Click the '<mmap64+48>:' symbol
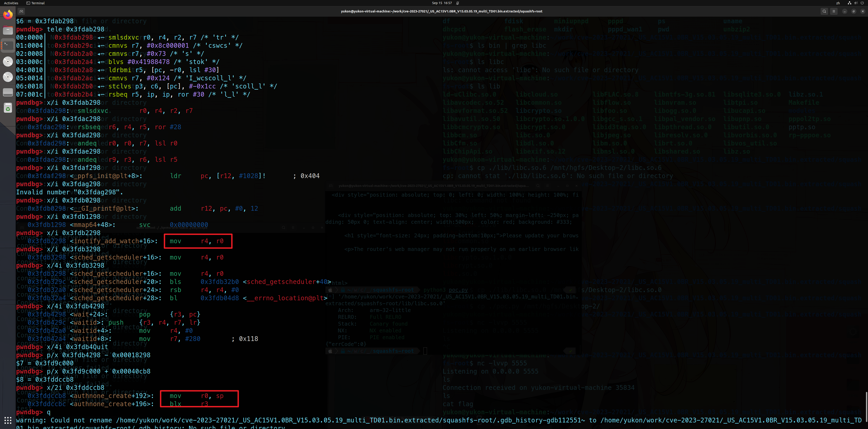 [93, 225]
